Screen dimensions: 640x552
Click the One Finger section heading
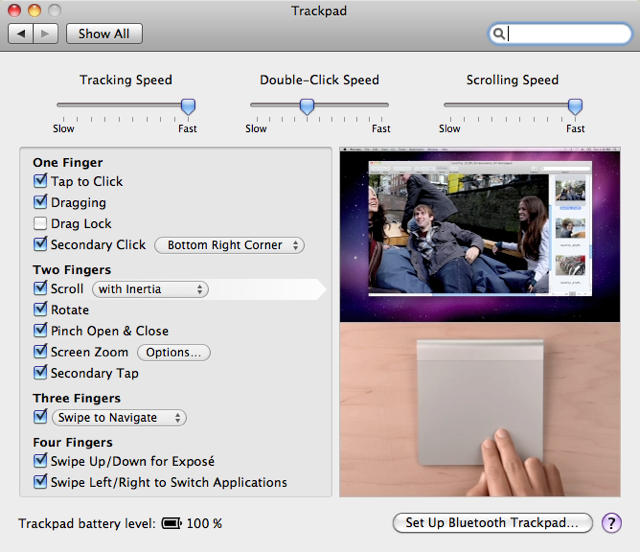click(x=68, y=162)
